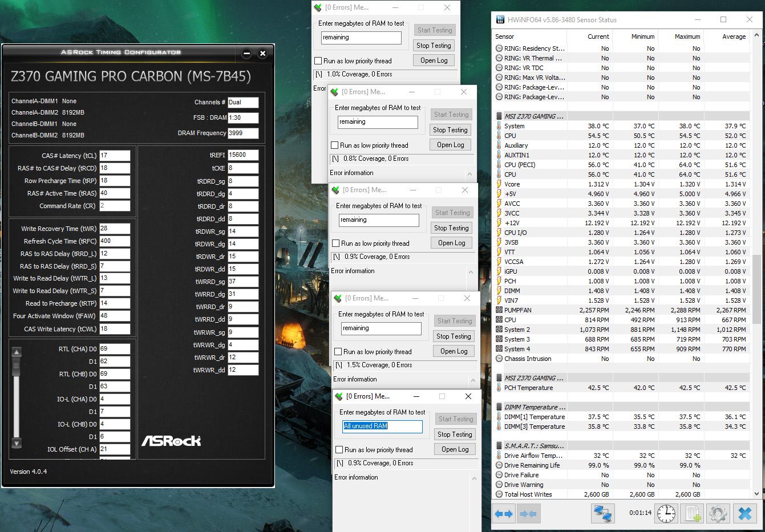Enable low priority thread in All unused RAM MemTest window
The image size is (765, 532).
[339, 450]
